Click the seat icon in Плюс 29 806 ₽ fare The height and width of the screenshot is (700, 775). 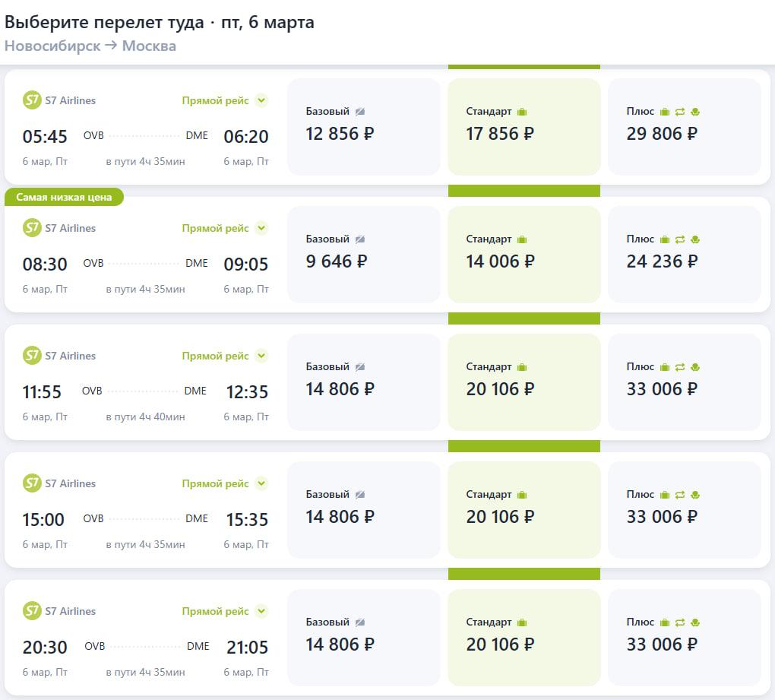tap(695, 112)
